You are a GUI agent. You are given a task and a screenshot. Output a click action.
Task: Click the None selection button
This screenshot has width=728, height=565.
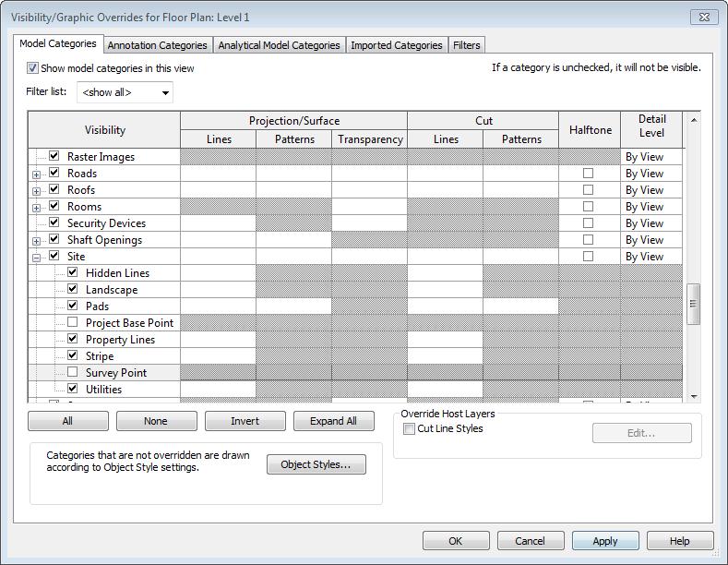(157, 421)
